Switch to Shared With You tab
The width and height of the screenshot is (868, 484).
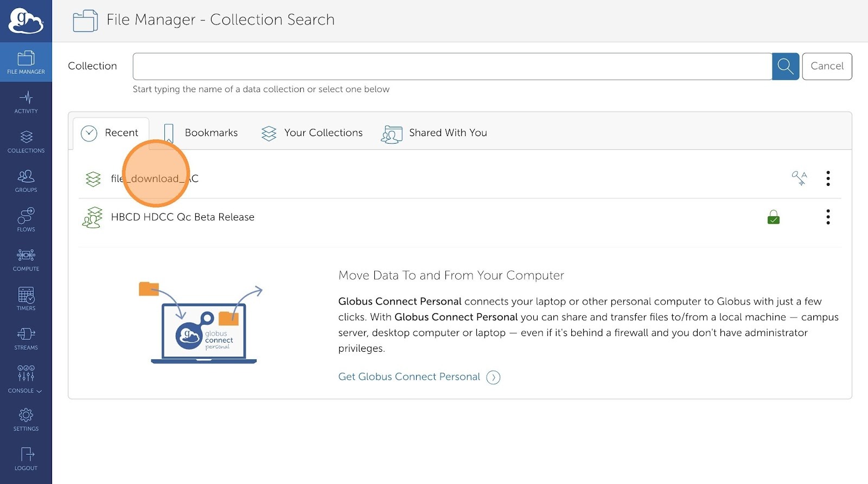pyautogui.click(x=435, y=133)
